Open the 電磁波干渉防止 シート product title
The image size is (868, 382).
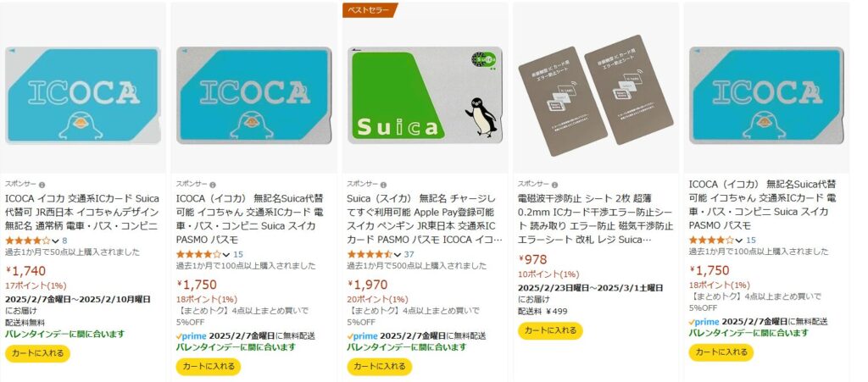coord(595,219)
